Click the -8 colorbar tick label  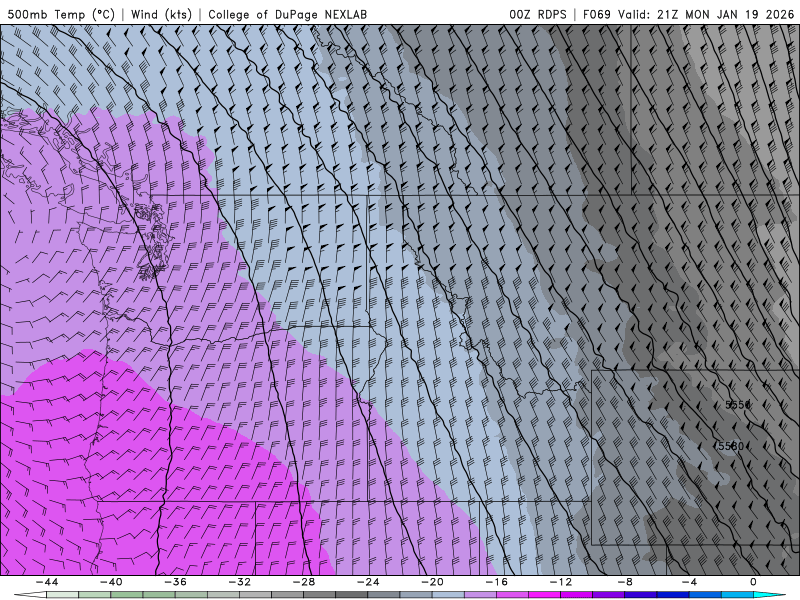(x=626, y=582)
